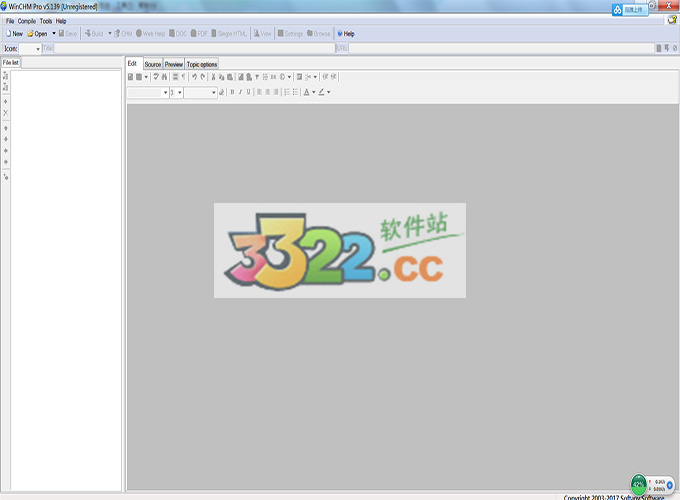Align text right
Image resolution: width=680 pixels, height=500 pixels.
pyautogui.click(x=276, y=92)
